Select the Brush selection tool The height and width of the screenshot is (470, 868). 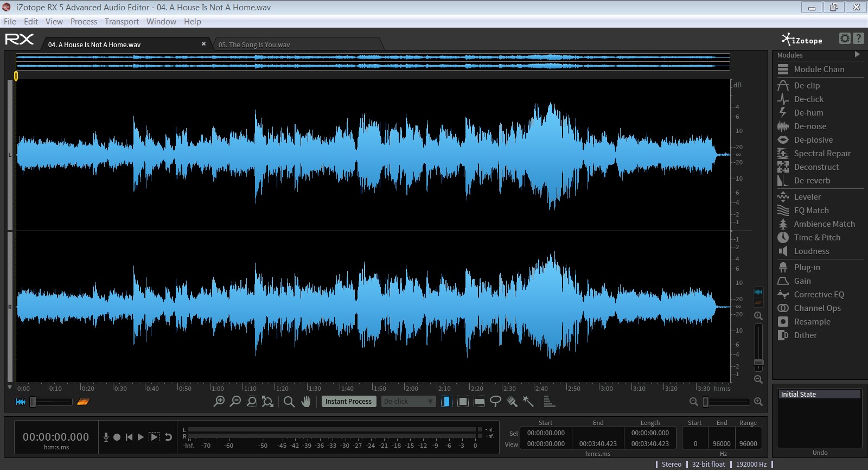512,402
